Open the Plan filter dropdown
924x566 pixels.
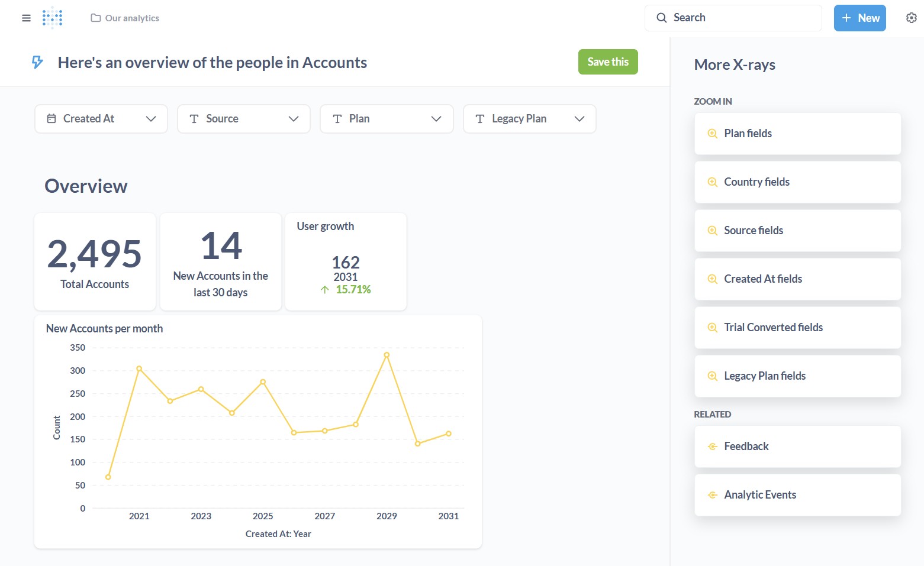click(x=387, y=119)
